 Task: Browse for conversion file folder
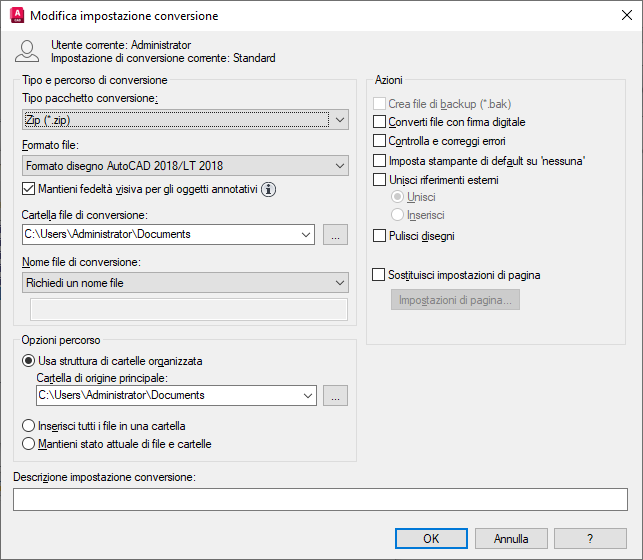[335, 235]
